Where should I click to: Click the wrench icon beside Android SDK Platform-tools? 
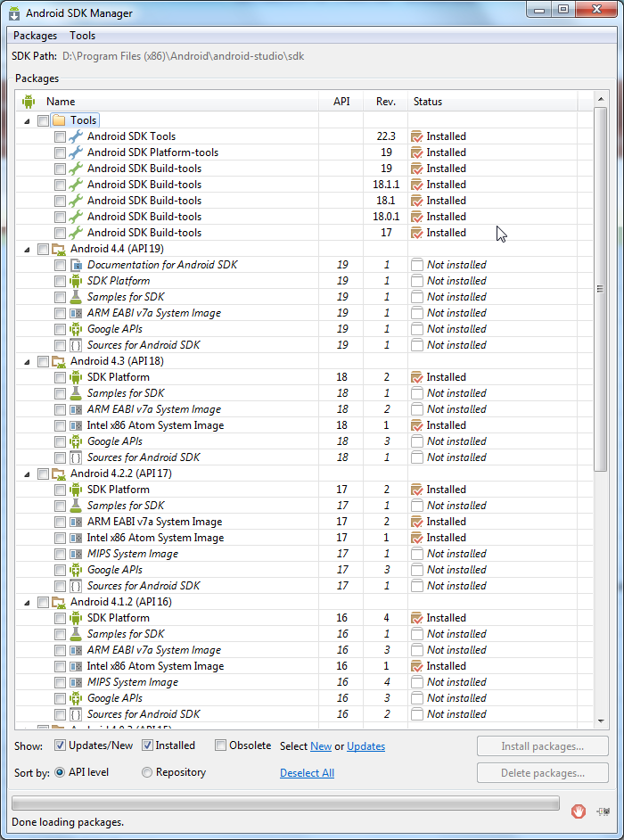pos(76,152)
